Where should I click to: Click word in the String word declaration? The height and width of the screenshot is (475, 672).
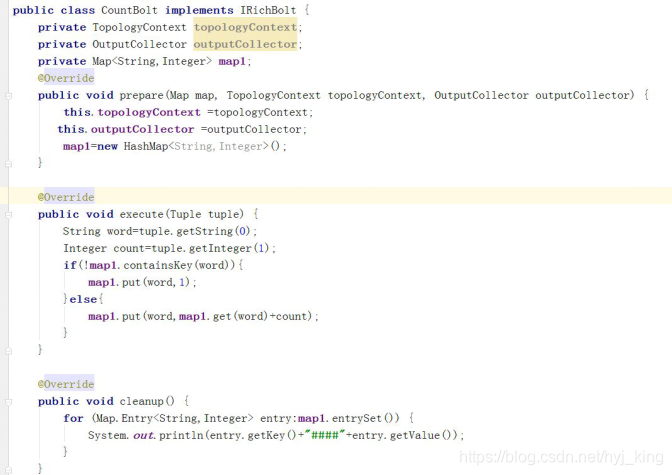[x=120, y=231]
